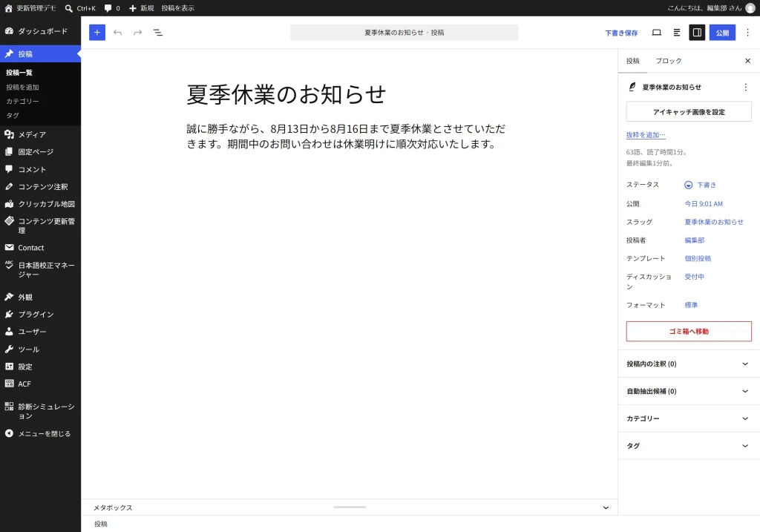Open publish date 今日 9:01 AM

(x=704, y=204)
